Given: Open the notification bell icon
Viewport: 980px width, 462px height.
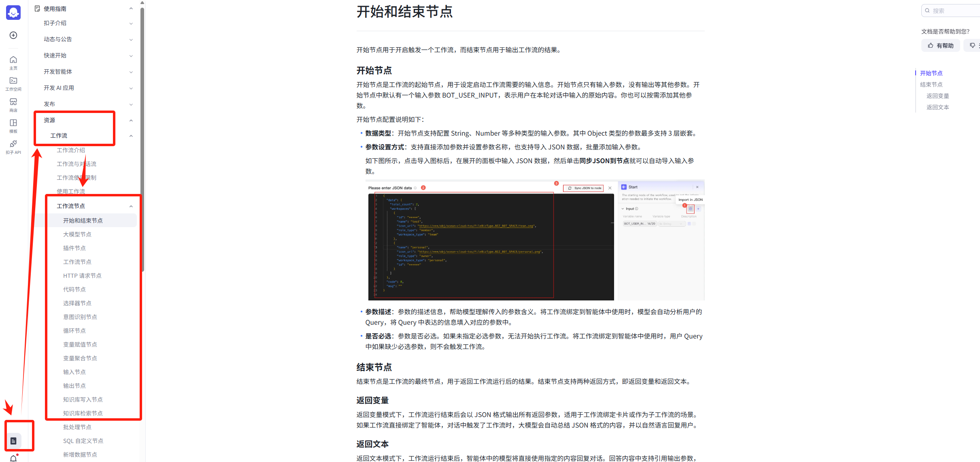Looking at the screenshot, I should (x=13, y=458).
